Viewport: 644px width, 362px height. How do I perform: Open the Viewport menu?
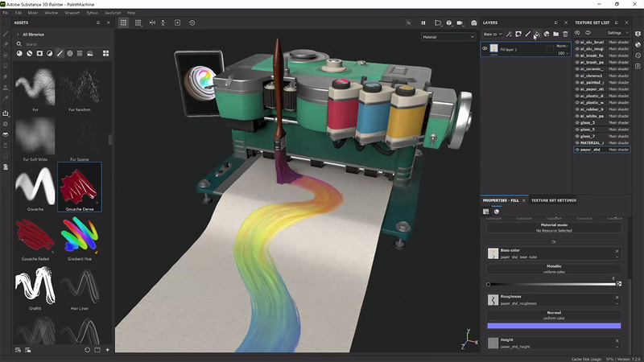(x=72, y=13)
